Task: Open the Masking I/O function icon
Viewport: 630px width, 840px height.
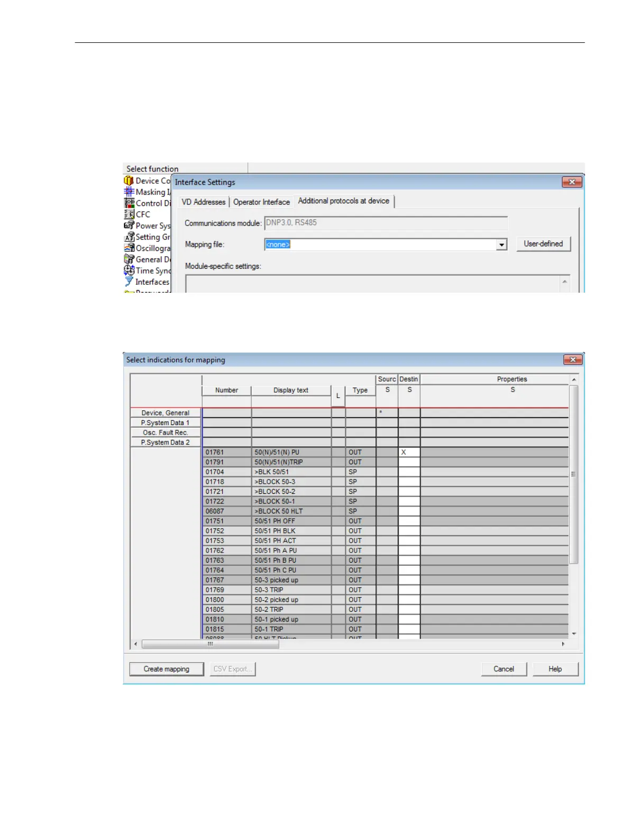Action: coord(129,192)
